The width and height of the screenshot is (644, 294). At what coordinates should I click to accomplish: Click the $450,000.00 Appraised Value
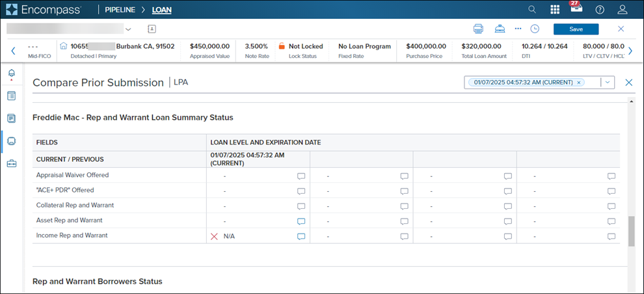click(x=209, y=46)
